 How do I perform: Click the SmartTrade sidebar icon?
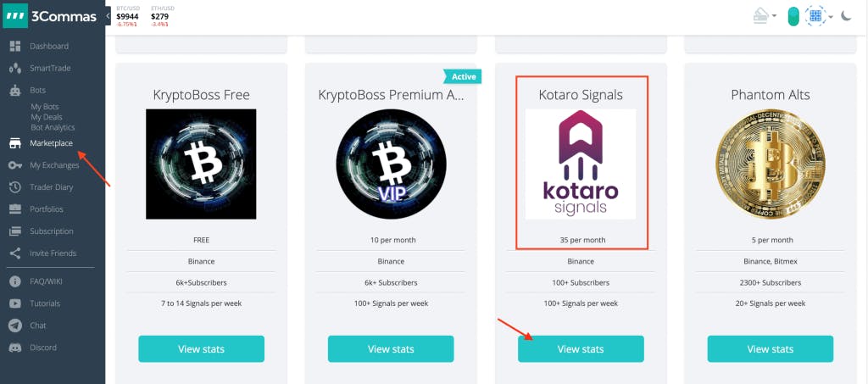(14, 68)
